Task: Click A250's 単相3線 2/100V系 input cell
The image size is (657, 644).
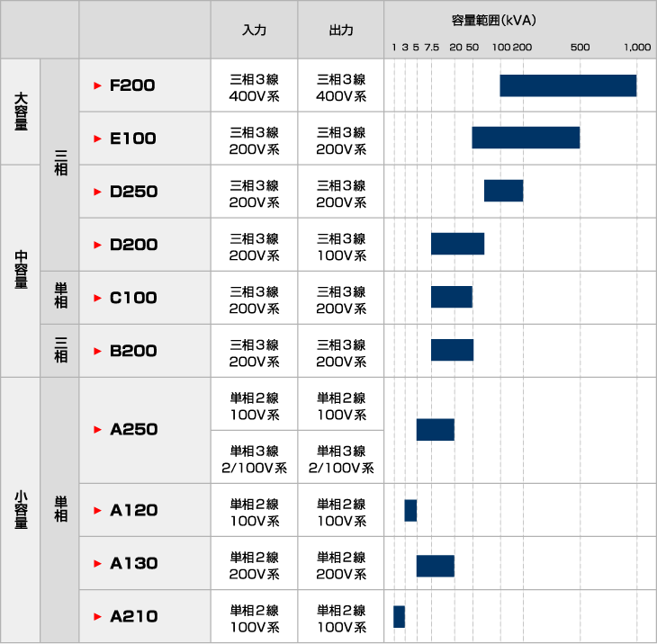Action: [x=255, y=458]
